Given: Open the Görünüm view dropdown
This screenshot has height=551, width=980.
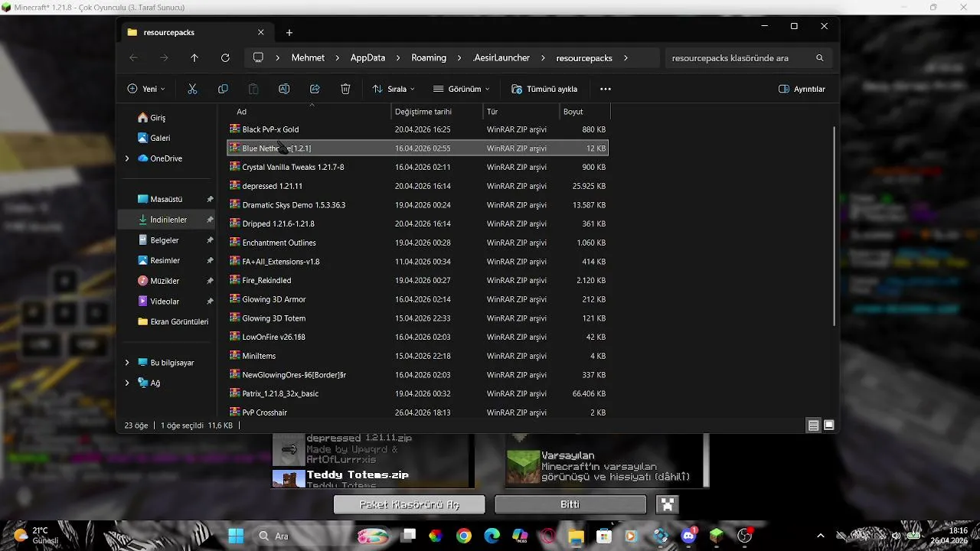Looking at the screenshot, I should (461, 89).
